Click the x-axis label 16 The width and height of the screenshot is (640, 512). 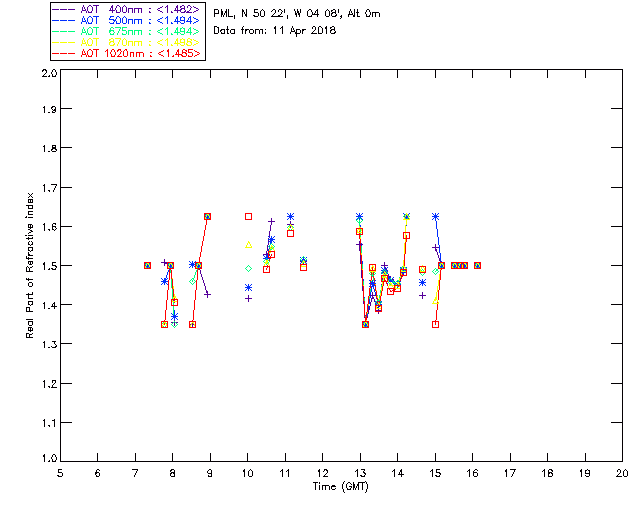tap(473, 473)
